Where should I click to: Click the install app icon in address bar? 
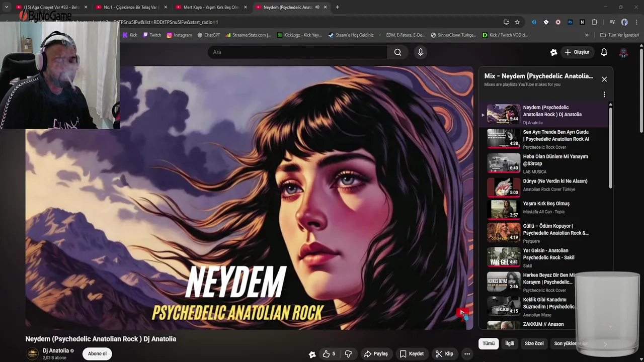coord(506,22)
